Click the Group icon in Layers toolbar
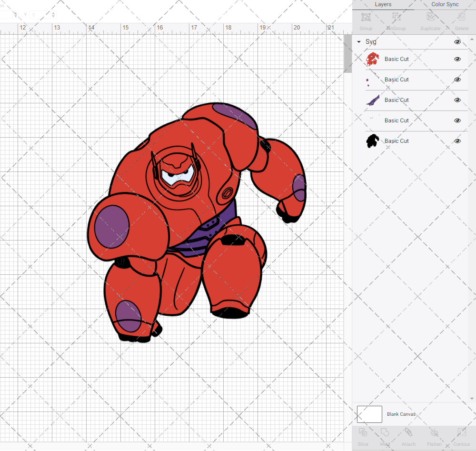 (x=366, y=17)
